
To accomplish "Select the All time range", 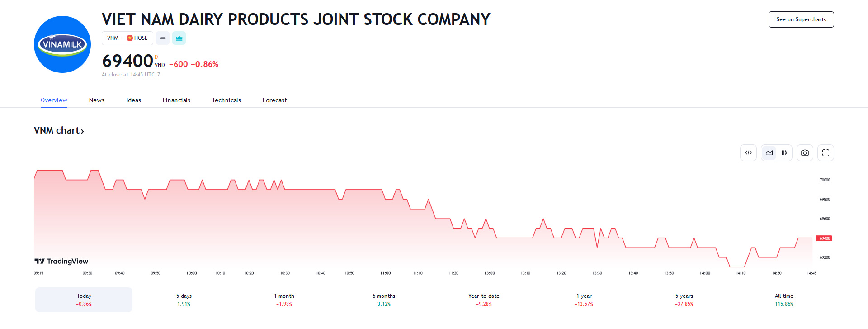I will pos(784,300).
